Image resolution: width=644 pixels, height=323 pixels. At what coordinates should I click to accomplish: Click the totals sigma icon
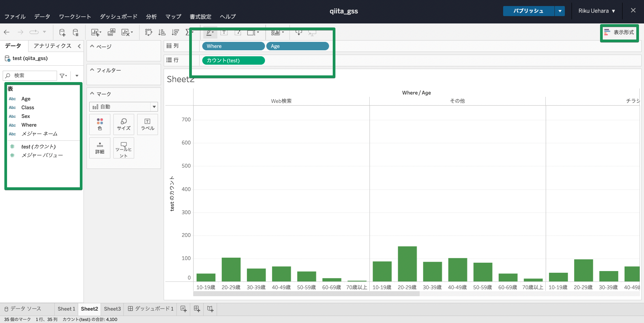[187, 32]
